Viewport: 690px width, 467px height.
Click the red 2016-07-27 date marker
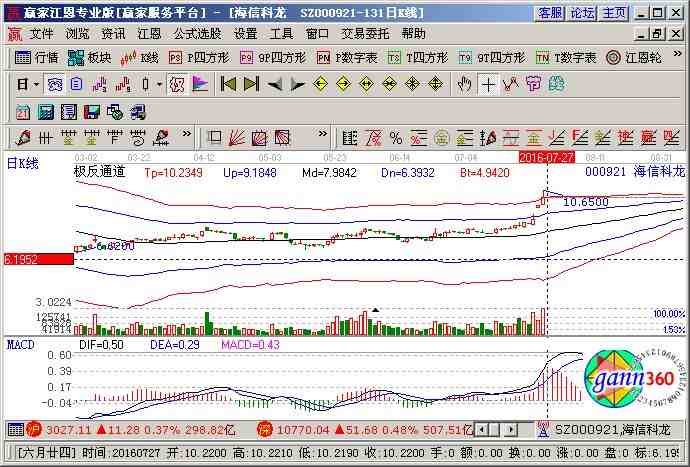[547, 158]
